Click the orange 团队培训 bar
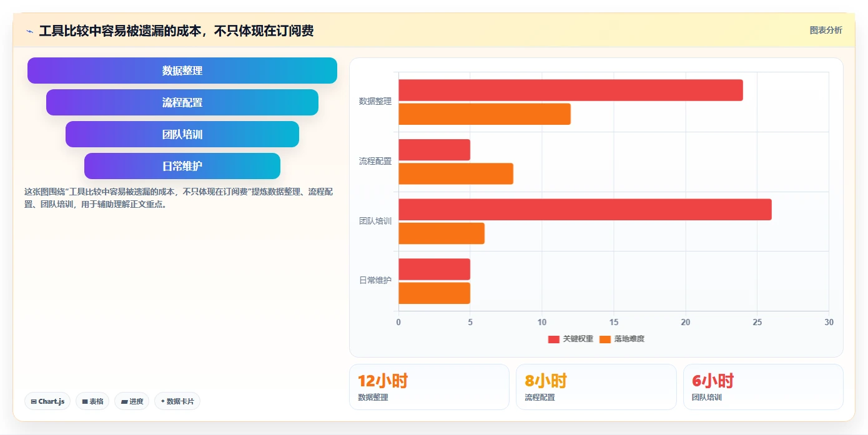 [441, 233]
